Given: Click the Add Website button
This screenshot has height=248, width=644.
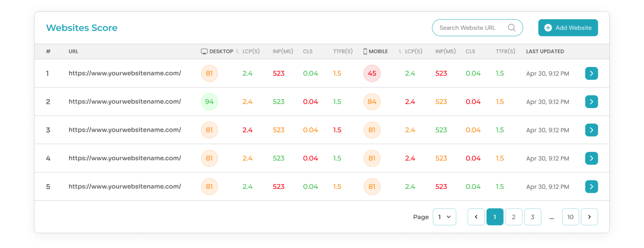Looking at the screenshot, I should click(x=568, y=28).
